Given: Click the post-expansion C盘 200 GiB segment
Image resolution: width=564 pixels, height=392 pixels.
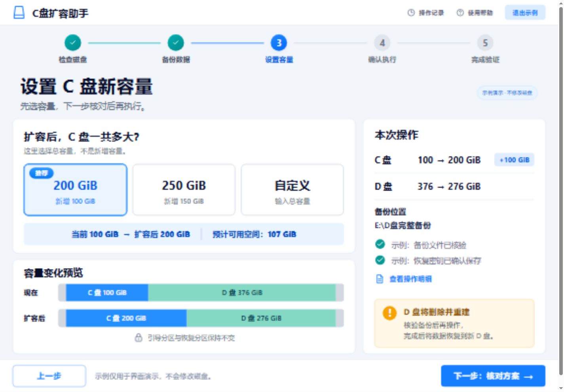Looking at the screenshot, I should (x=126, y=318).
